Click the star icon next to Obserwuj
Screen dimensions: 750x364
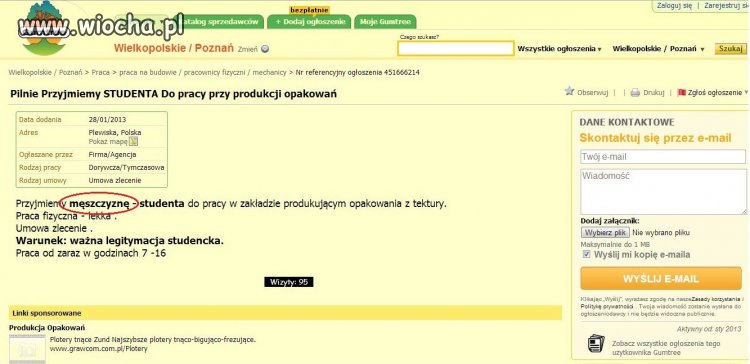coord(569,91)
